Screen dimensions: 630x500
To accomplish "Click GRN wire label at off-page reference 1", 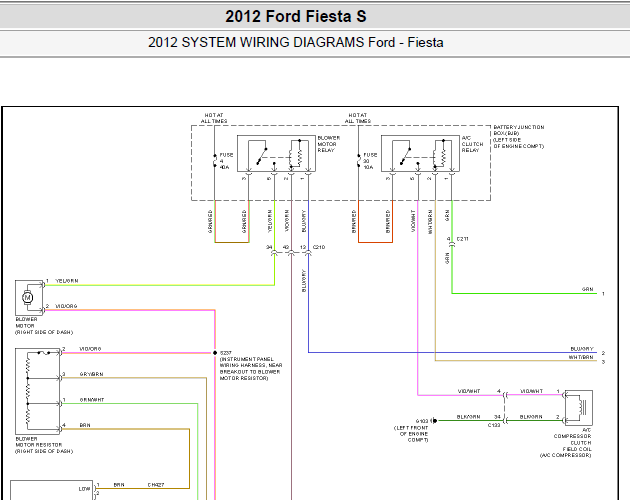I will (587, 289).
